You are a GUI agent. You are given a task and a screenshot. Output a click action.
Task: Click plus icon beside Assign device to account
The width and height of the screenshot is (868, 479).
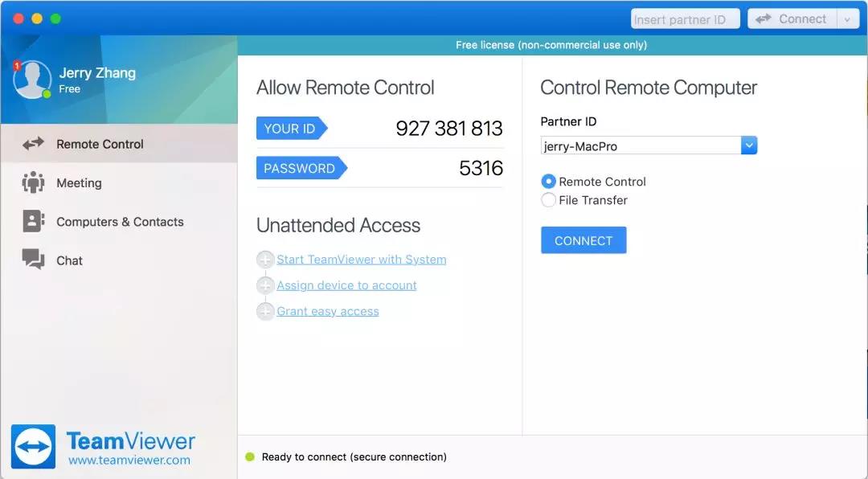point(265,285)
